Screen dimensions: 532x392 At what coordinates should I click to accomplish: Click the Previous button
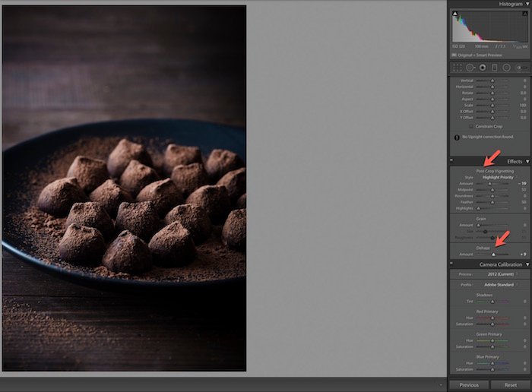[469, 385]
